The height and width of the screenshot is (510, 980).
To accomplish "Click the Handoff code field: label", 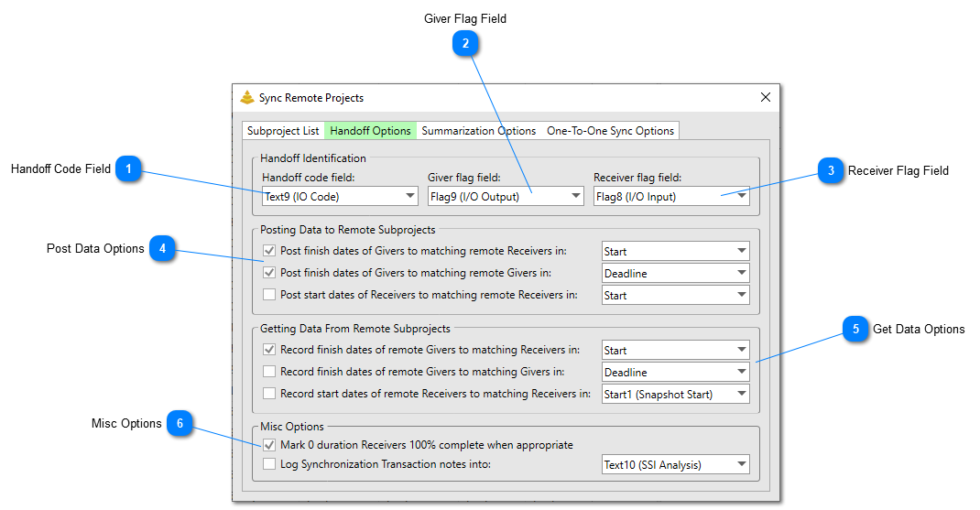I will pyautogui.click(x=308, y=178).
